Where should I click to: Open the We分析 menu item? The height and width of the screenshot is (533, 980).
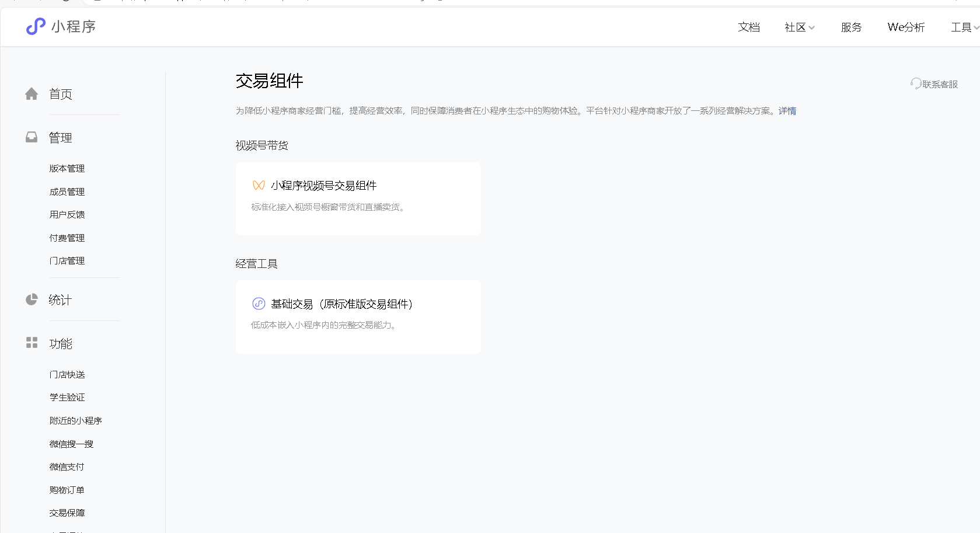pos(906,27)
